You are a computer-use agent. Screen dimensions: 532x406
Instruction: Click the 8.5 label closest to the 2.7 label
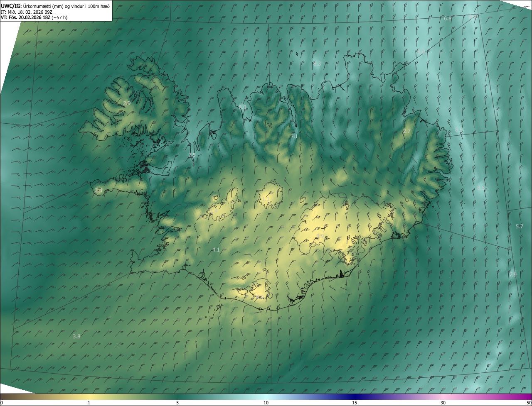(458, 130)
